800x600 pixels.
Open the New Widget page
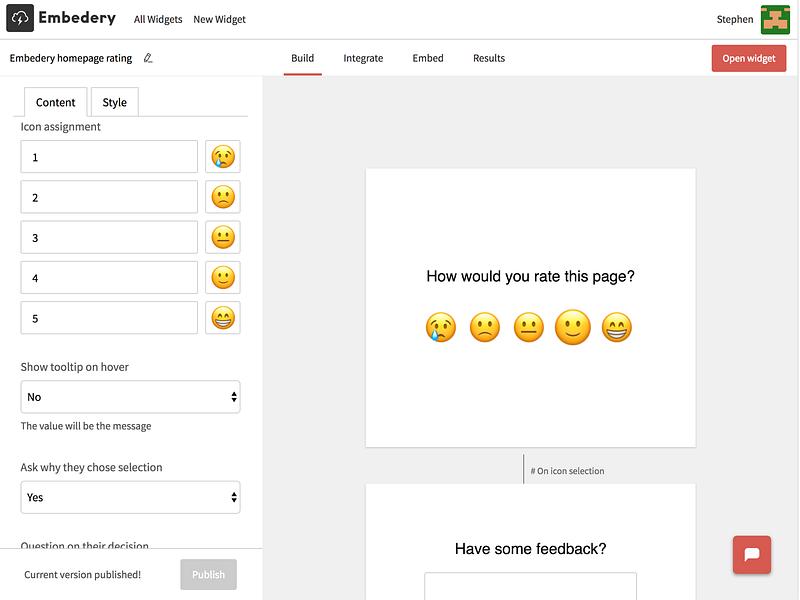(x=219, y=19)
